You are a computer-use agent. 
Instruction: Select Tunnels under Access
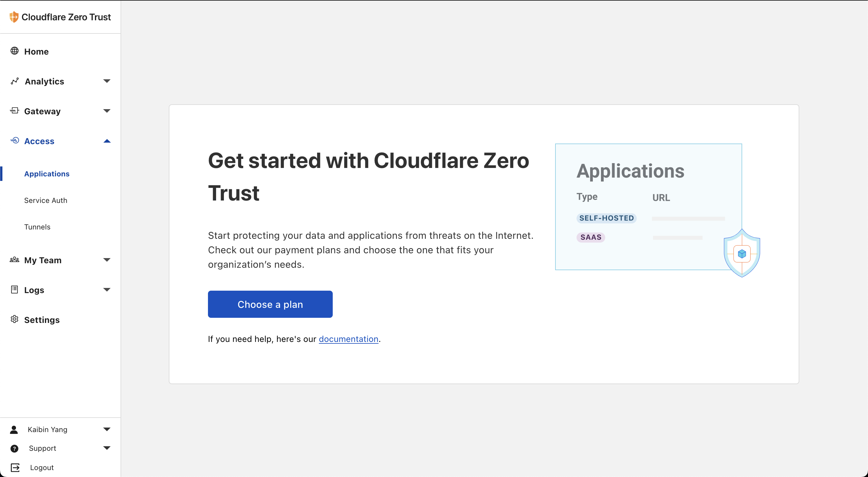pos(37,227)
